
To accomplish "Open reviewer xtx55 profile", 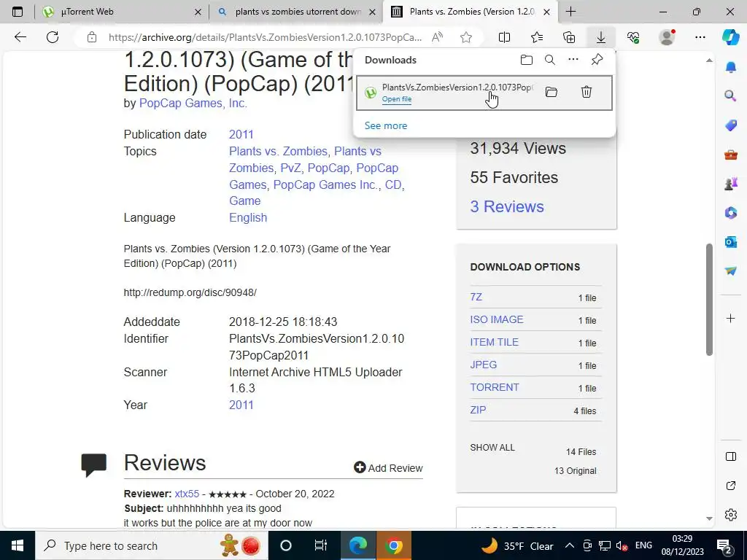I will [187, 494].
